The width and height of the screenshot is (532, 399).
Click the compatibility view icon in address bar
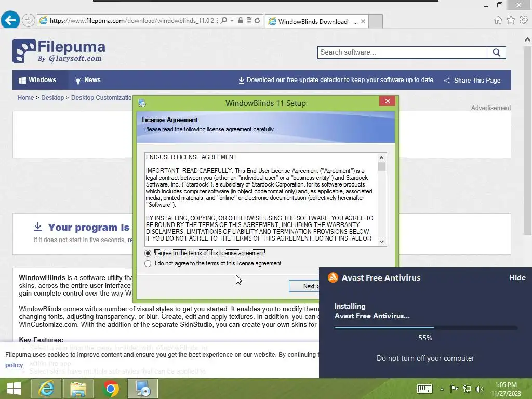tap(249, 20)
